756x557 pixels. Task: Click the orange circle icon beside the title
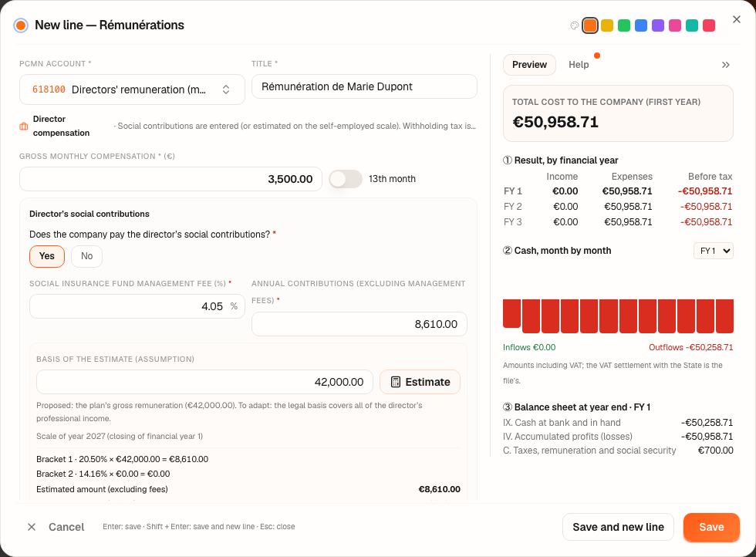pos(21,25)
